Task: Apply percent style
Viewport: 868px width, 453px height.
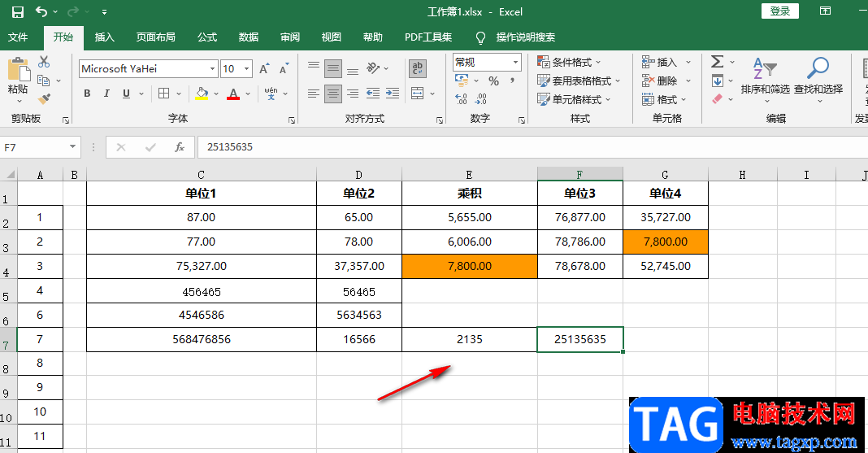Action: 494,81
